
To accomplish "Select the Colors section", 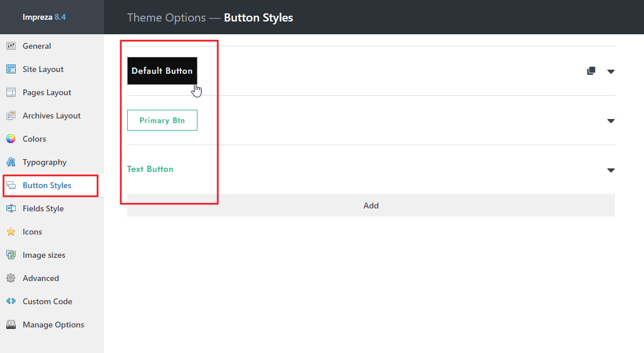I will pyautogui.click(x=52, y=139).
